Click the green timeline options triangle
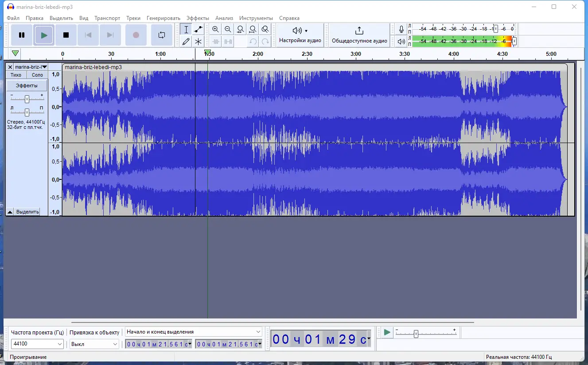The image size is (588, 365). [x=16, y=54]
